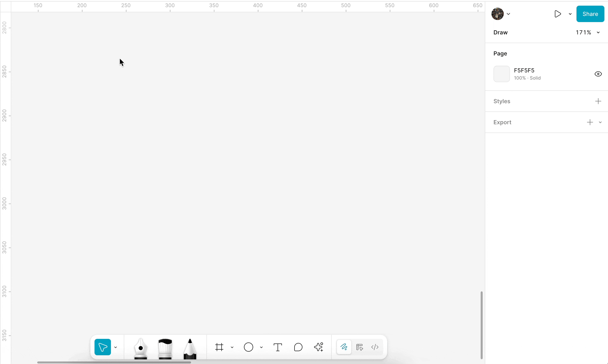608x364 pixels.
Task: Select the Move tool arrow
Action: [x=103, y=347]
